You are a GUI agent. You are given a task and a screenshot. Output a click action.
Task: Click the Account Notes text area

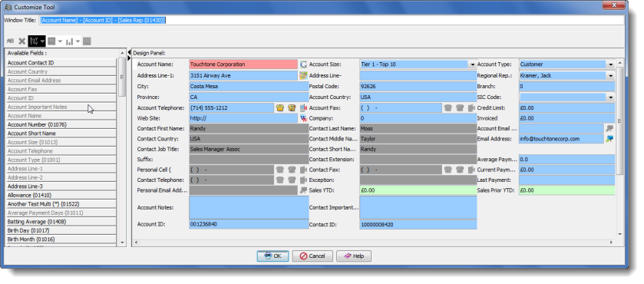click(x=249, y=207)
